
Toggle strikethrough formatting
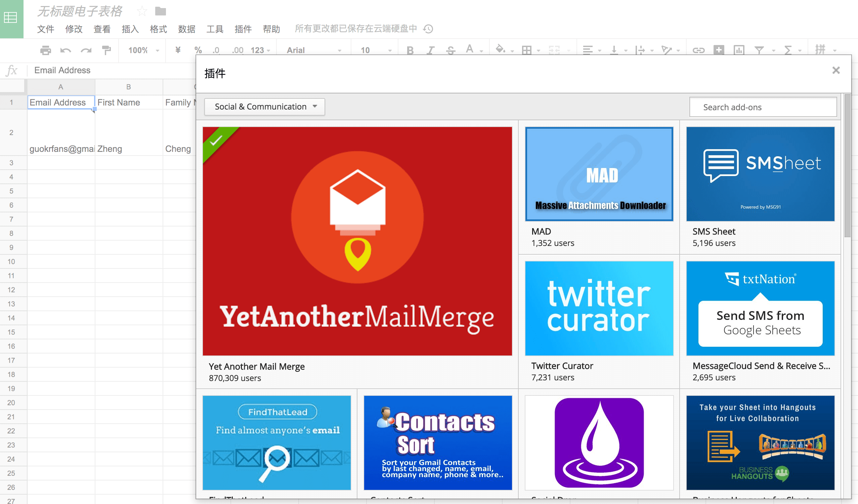coord(451,50)
